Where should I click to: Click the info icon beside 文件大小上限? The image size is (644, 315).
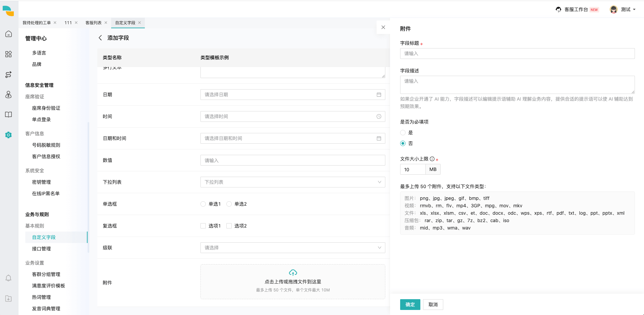[432, 159]
